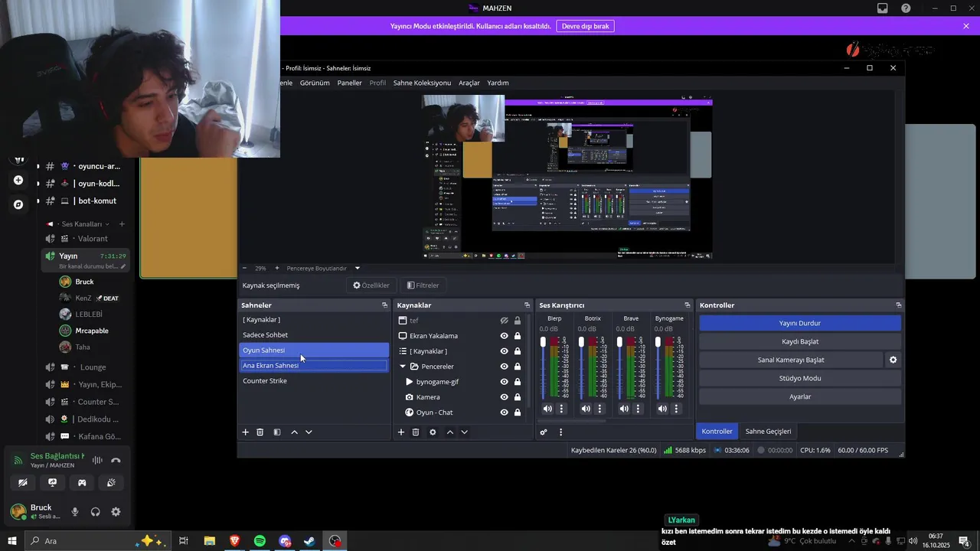Viewport: 980px width, 551px height.
Task: Click Sanal Kamerayı Başlat button
Action: 791,360
